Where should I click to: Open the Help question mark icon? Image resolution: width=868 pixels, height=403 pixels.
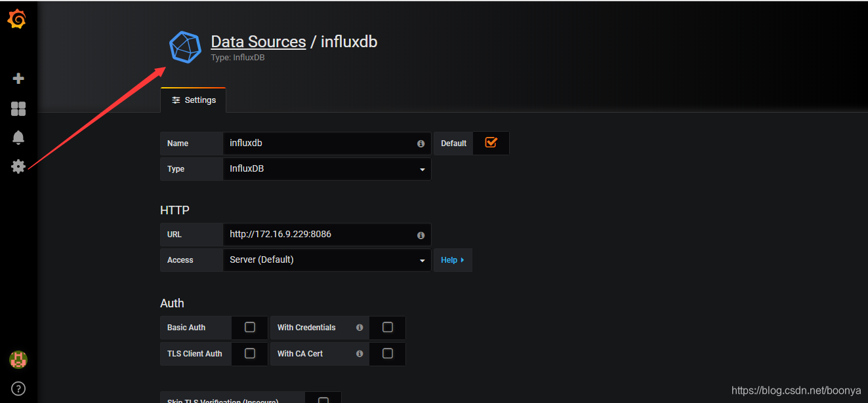click(x=18, y=389)
